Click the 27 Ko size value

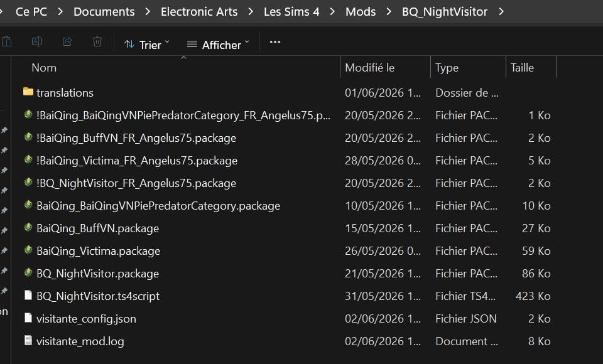tap(536, 228)
